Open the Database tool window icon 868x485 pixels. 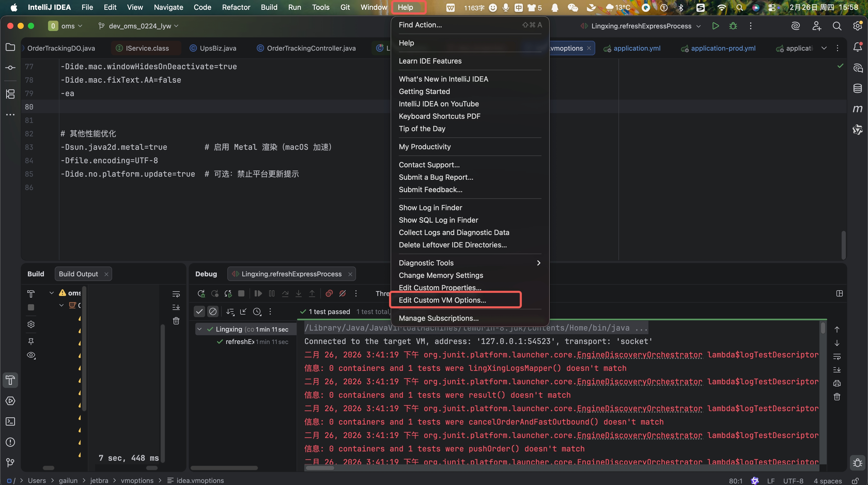point(858,88)
